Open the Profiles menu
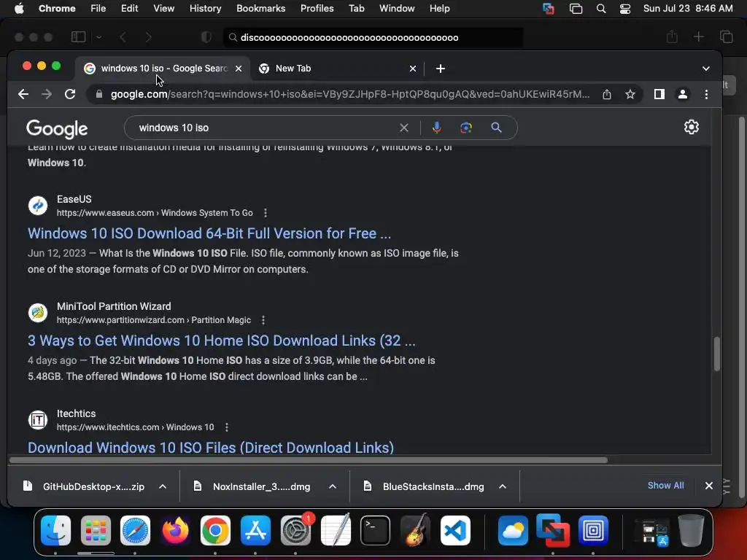Viewport: 747px width, 560px height. 317,9
